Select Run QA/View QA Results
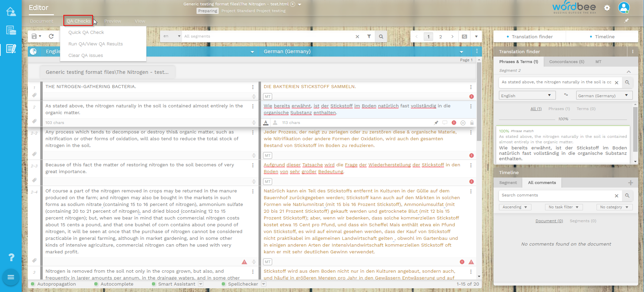Viewport: 644px width, 292px height. pyautogui.click(x=96, y=44)
